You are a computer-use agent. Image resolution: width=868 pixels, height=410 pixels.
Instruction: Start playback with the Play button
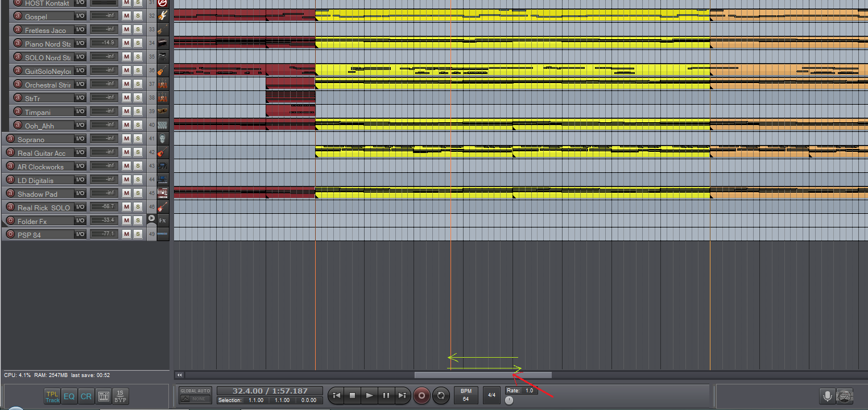point(369,395)
